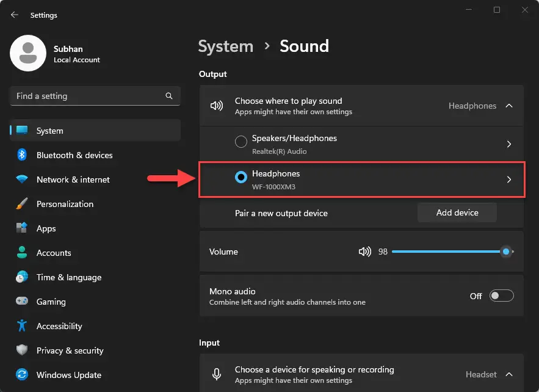Click the Find a setting search box
Image resolution: width=539 pixels, height=392 pixels.
[x=95, y=96]
